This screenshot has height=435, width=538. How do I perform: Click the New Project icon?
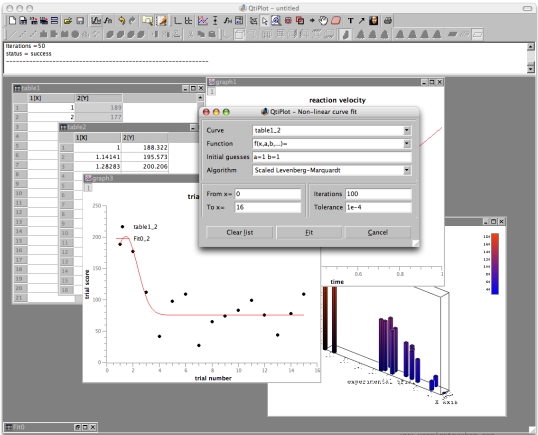click(x=12, y=21)
